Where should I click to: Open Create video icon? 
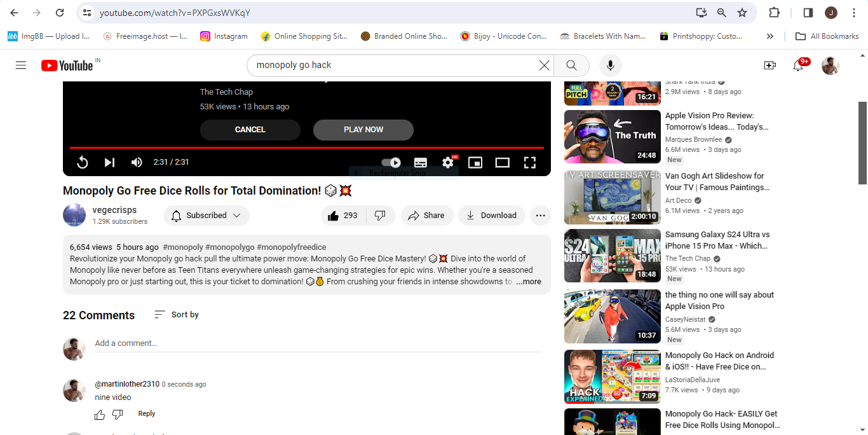coord(770,65)
